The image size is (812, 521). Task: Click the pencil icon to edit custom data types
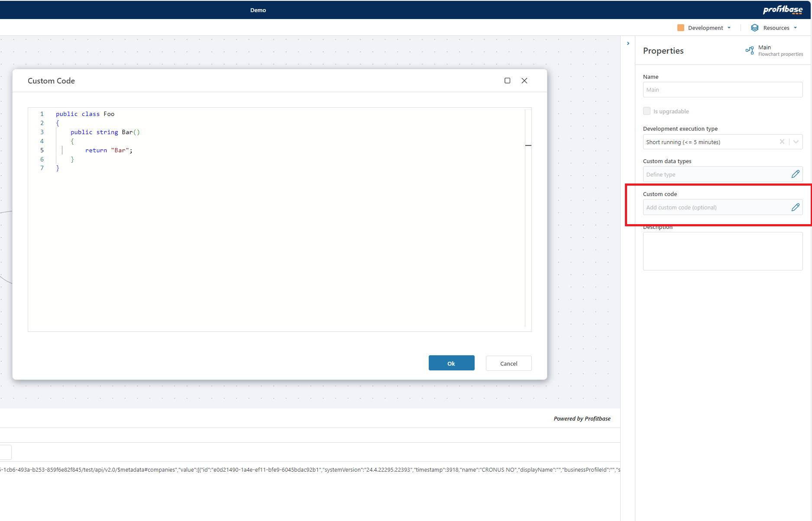click(796, 174)
